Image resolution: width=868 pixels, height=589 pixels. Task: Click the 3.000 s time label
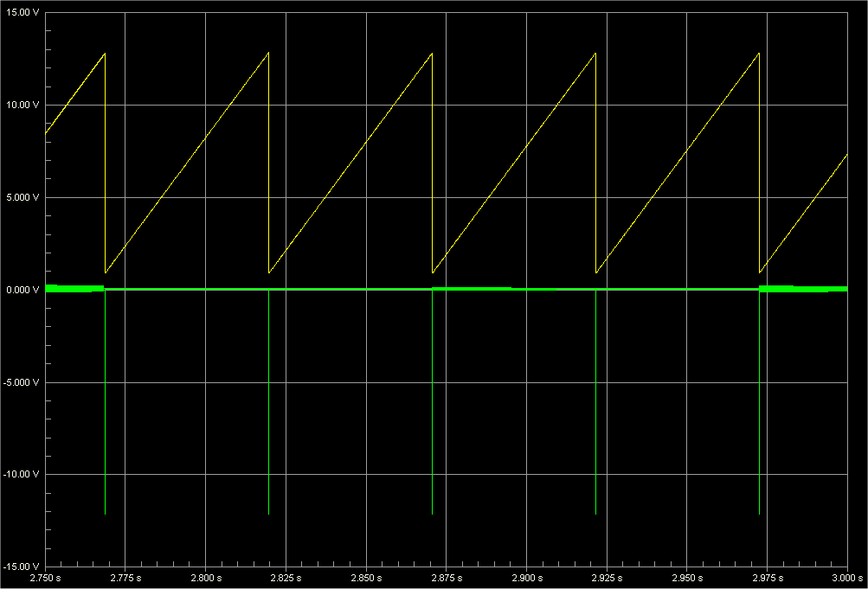click(x=847, y=578)
